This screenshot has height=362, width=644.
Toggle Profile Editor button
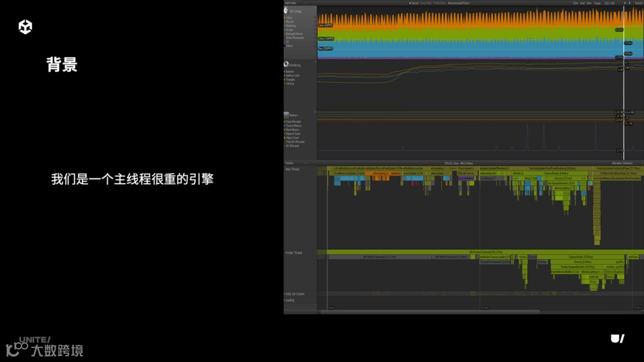tap(439, 3)
